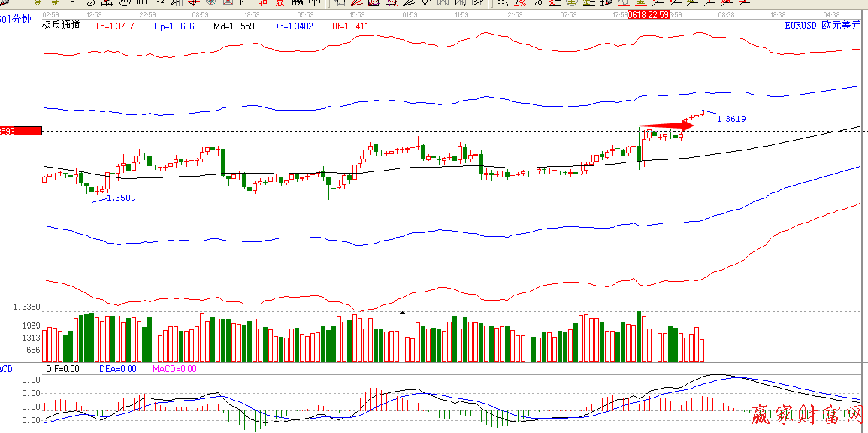Image resolution: width=868 pixels, height=433 pixels.
Task: Click the red price tag on left axis
Action: click(x=20, y=131)
